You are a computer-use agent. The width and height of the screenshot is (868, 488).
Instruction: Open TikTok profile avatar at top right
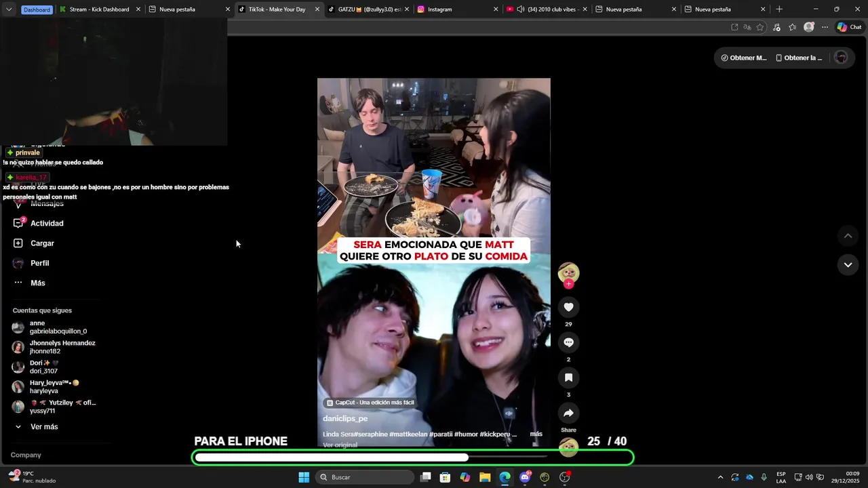click(x=841, y=58)
